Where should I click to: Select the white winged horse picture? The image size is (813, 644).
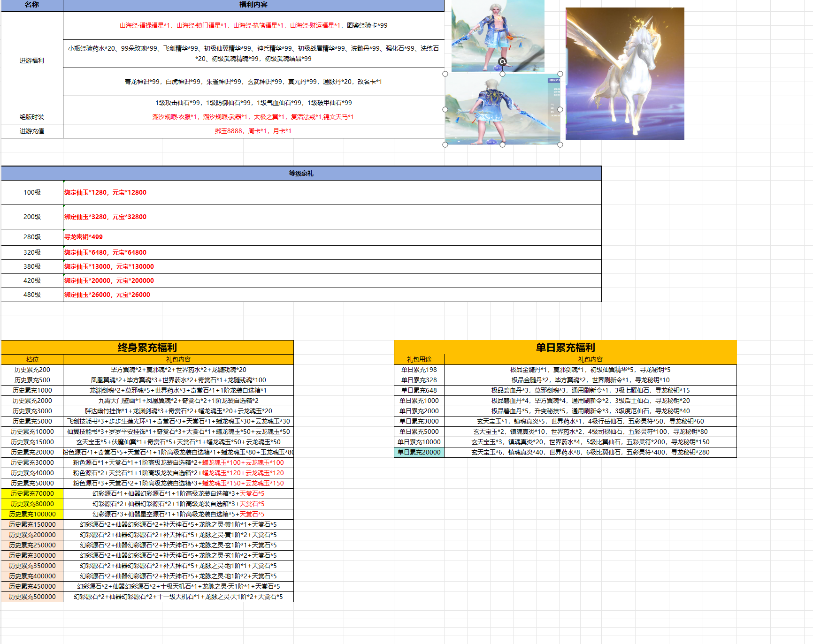624,74
